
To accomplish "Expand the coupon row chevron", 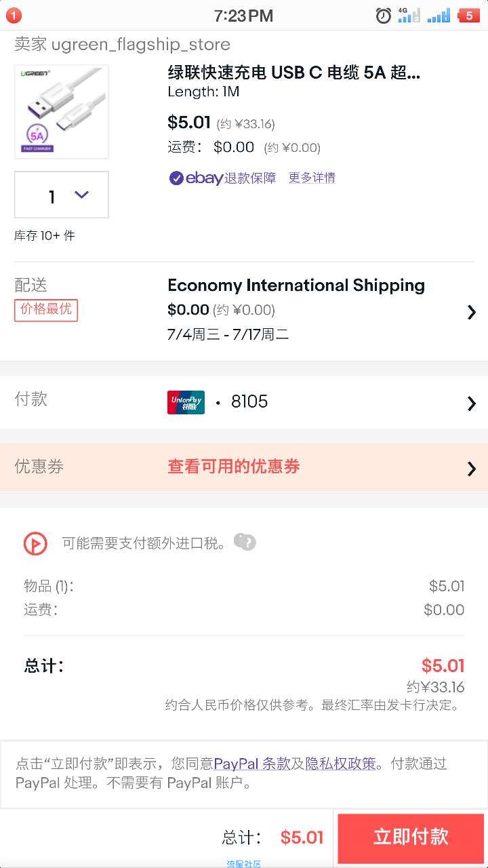I will coord(472,469).
